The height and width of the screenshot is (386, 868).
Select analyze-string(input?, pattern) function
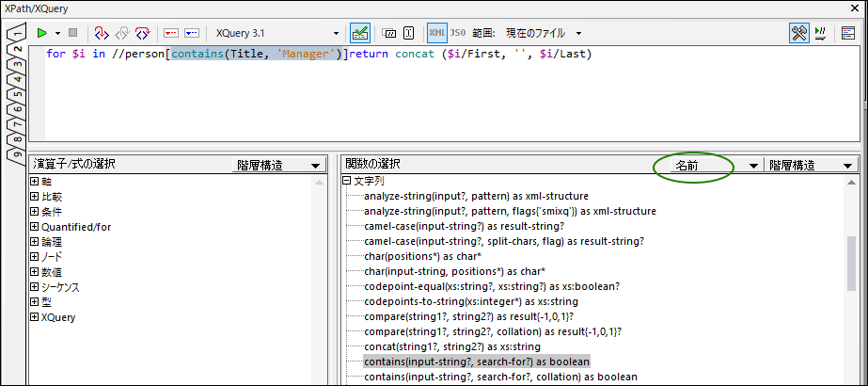pos(476,196)
